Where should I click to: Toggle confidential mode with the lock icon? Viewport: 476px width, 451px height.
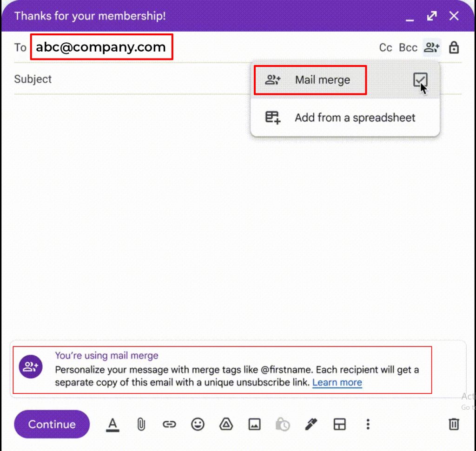454,47
